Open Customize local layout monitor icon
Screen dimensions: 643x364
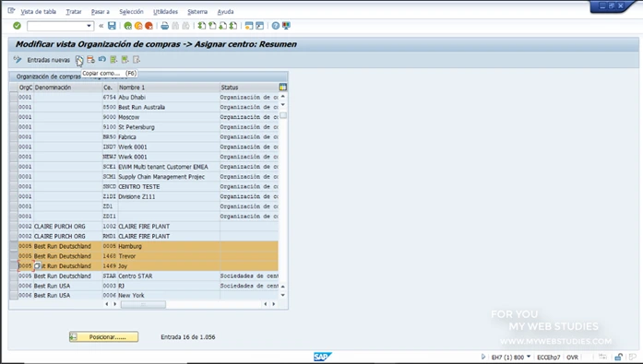[x=286, y=26]
